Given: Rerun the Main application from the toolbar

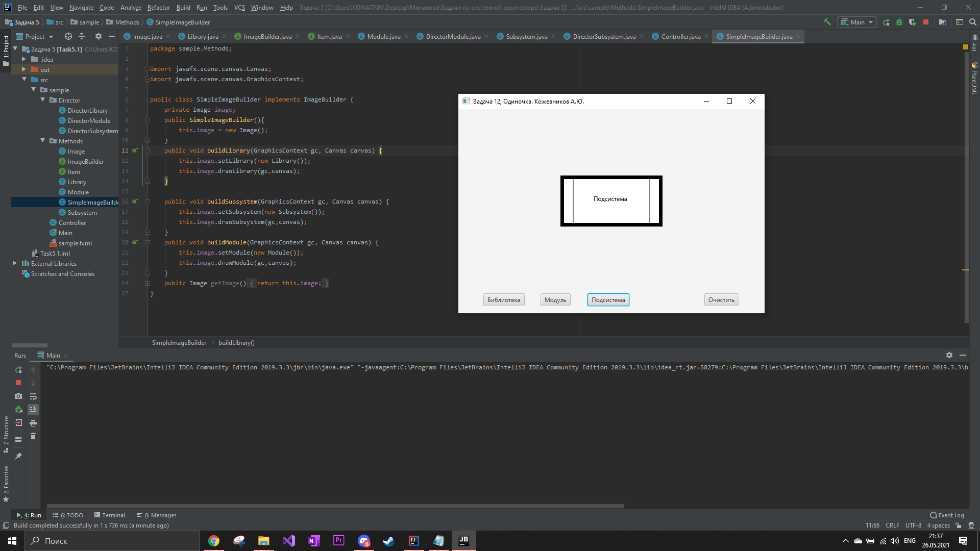Looking at the screenshot, I should (x=886, y=22).
